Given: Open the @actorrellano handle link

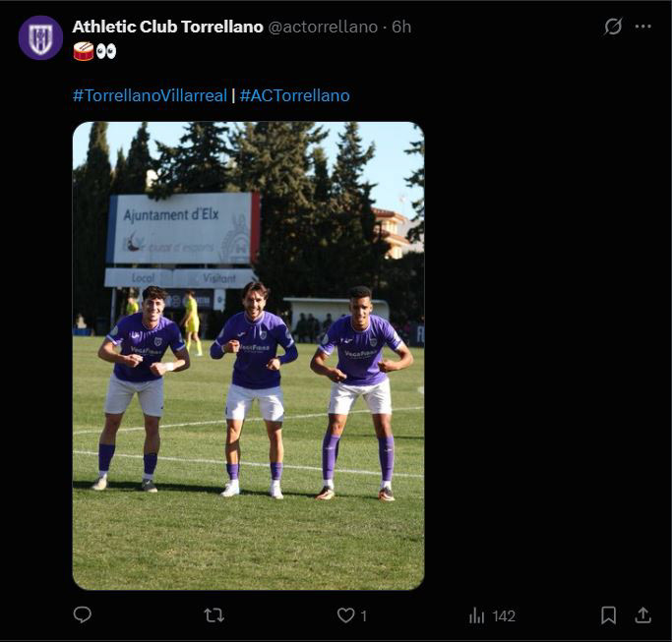Looking at the screenshot, I should [x=323, y=27].
